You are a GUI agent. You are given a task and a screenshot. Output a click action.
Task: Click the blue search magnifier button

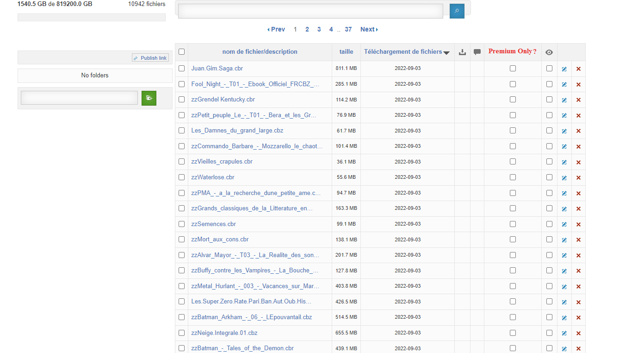tap(457, 11)
